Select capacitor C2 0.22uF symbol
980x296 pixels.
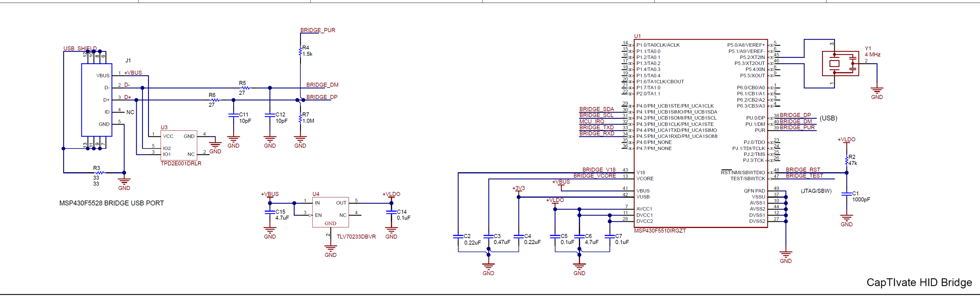click(458, 237)
